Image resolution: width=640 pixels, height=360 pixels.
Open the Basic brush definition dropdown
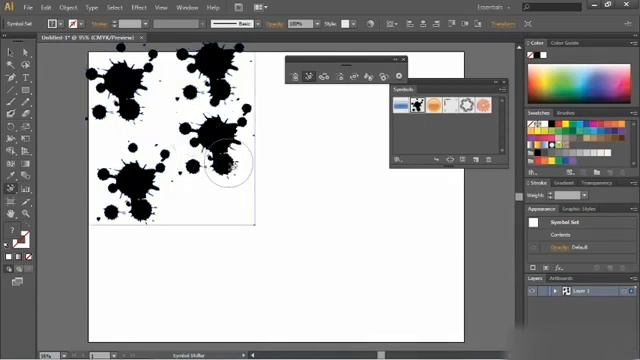(x=258, y=24)
